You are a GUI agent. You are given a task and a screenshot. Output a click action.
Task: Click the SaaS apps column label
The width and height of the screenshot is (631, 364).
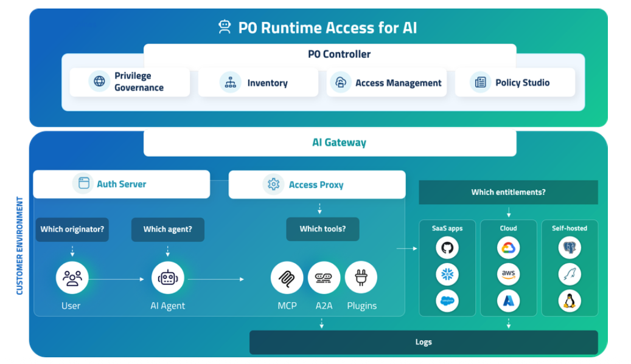tap(447, 228)
